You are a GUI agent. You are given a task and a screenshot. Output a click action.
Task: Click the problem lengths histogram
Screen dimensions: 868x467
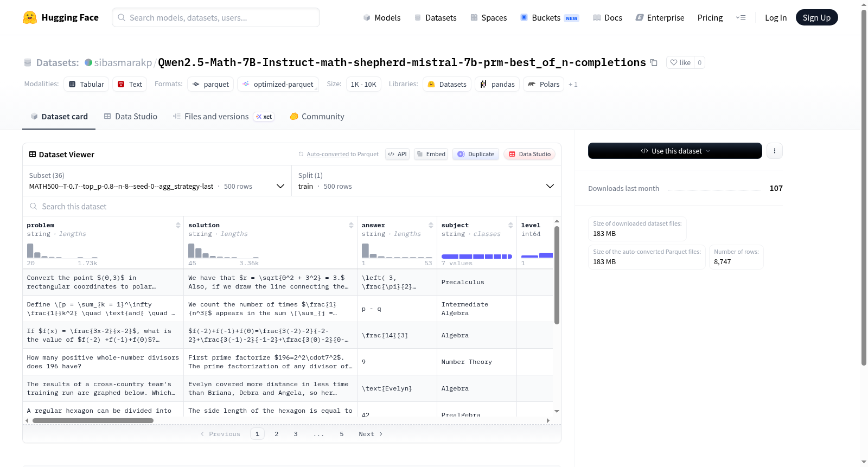(x=62, y=250)
